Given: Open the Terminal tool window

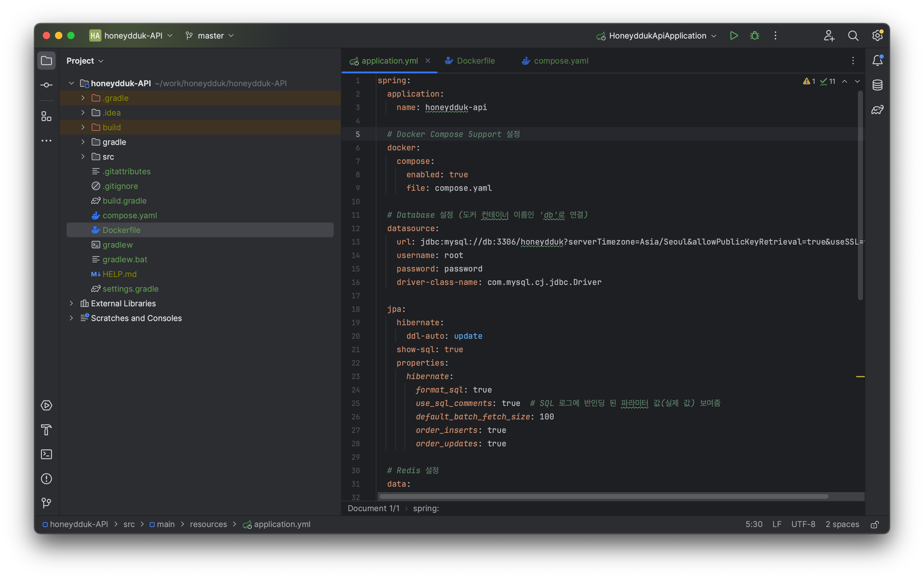Looking at the screenshot, I should click(46, 454).
